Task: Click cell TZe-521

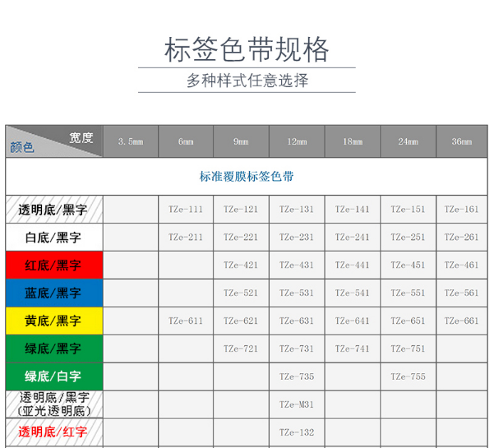Action: coord(241,293)
